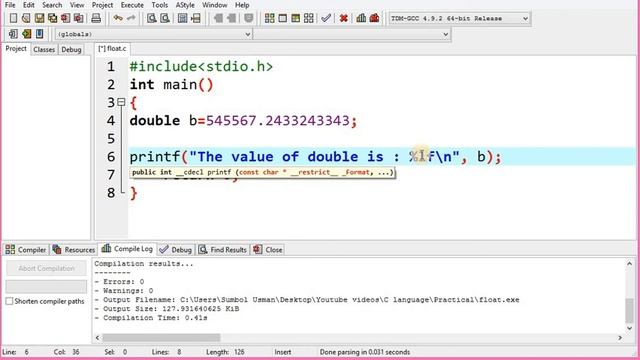Click the Go to line icon
640x360 pixels.
196,18
